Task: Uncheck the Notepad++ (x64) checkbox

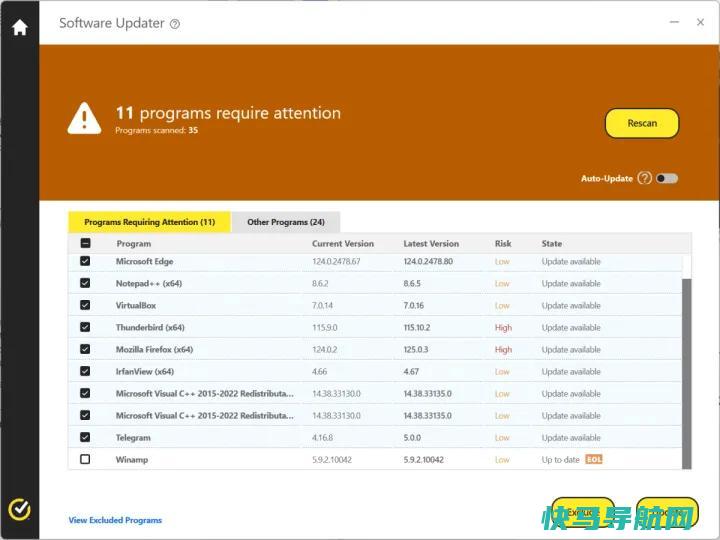Action: click(85, 283)
